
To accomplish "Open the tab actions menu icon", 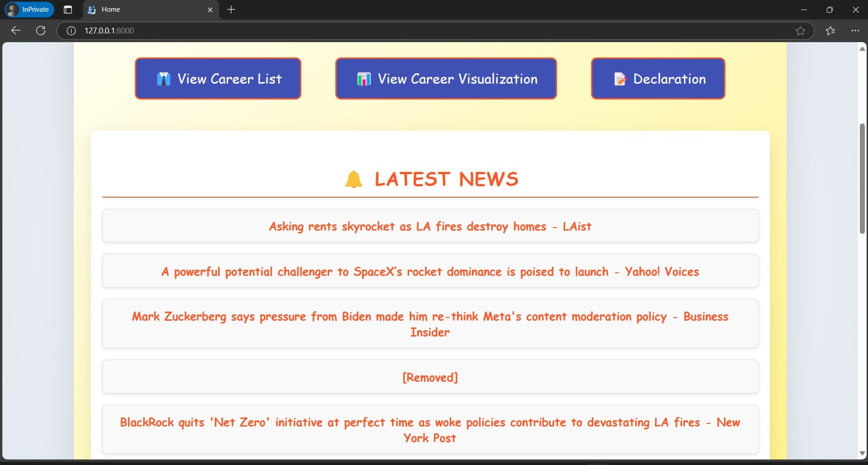I will pos(68,9).
